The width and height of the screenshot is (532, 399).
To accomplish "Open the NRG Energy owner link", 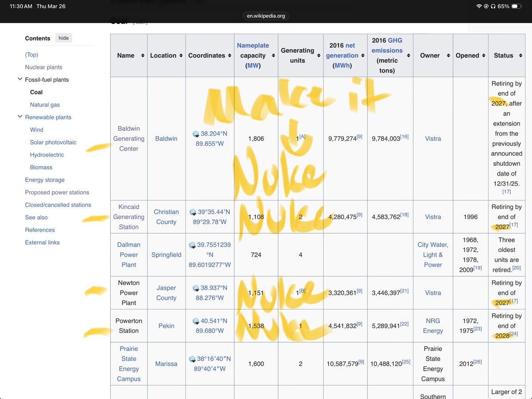I will tap(433, 326).
